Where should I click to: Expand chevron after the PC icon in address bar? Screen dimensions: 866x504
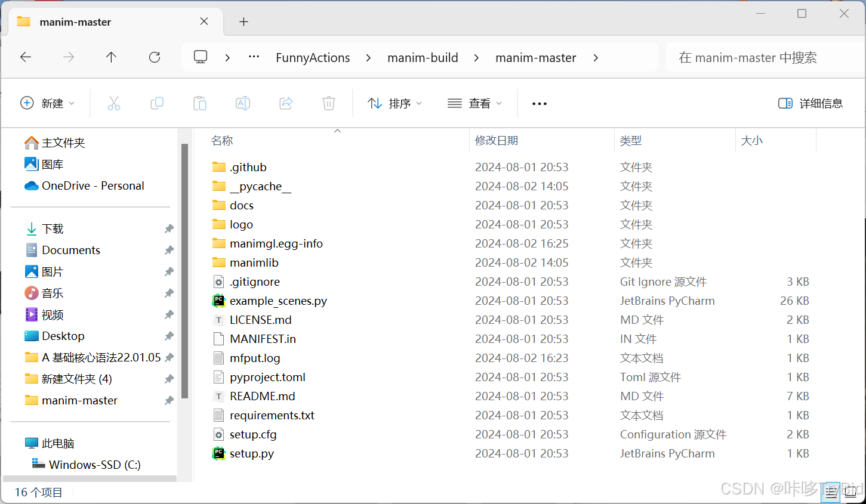tap(227, 58)
